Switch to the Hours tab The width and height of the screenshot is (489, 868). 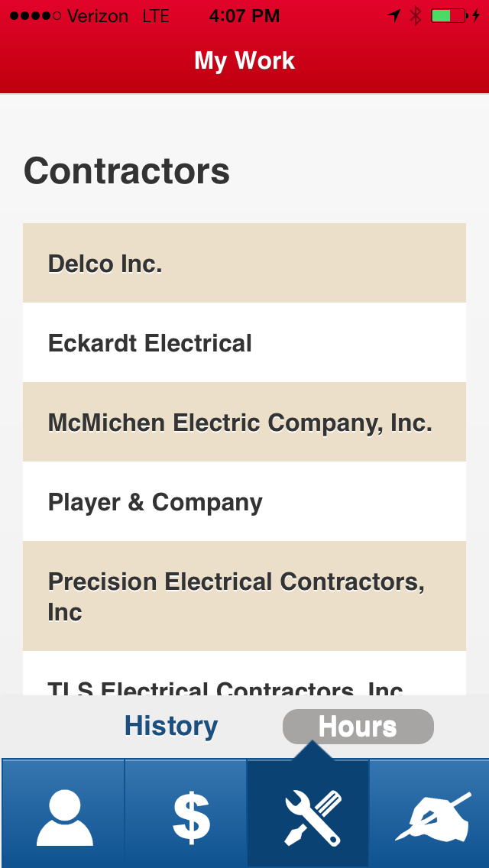(358, 727)
